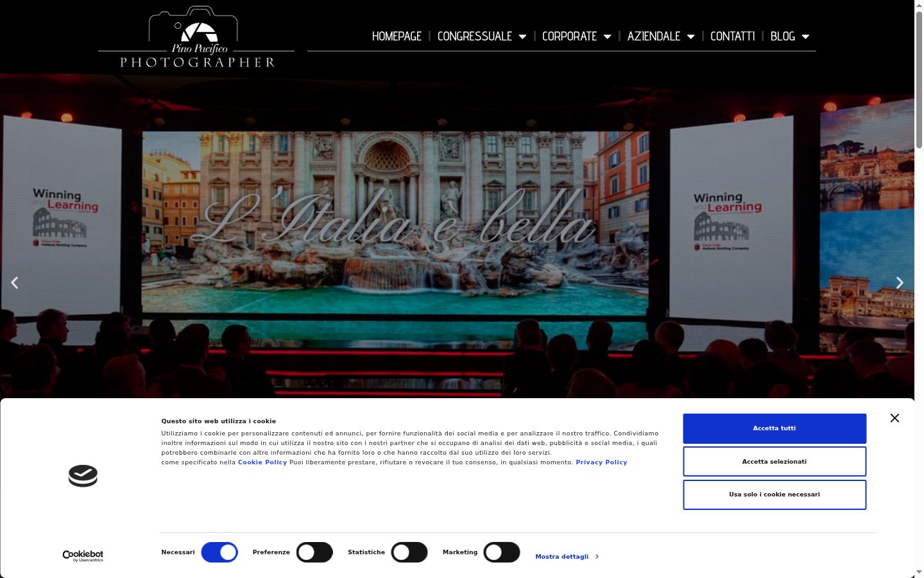The width and height of the screenshot is (924, 578).
Task: Click the Pino Pacifico Photographer logo
Action: click(x=196, y=37)
